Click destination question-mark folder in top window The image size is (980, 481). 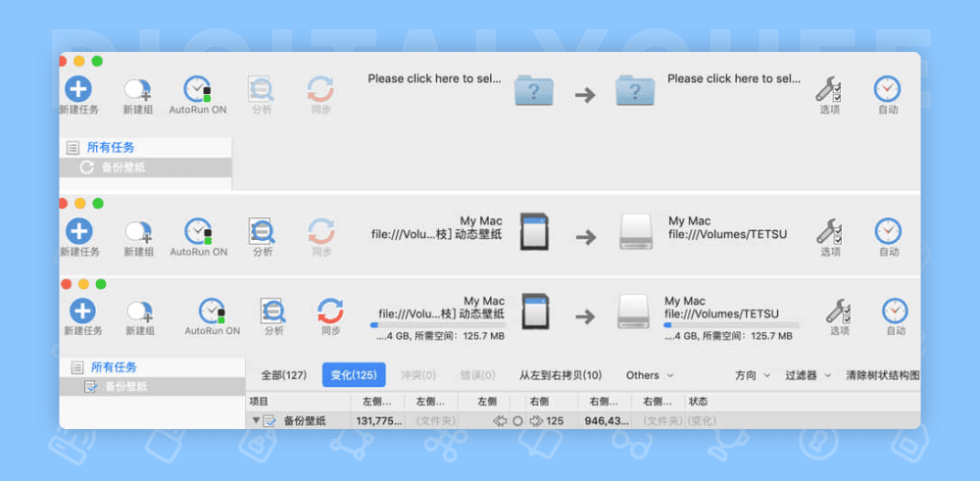(635, 90)
